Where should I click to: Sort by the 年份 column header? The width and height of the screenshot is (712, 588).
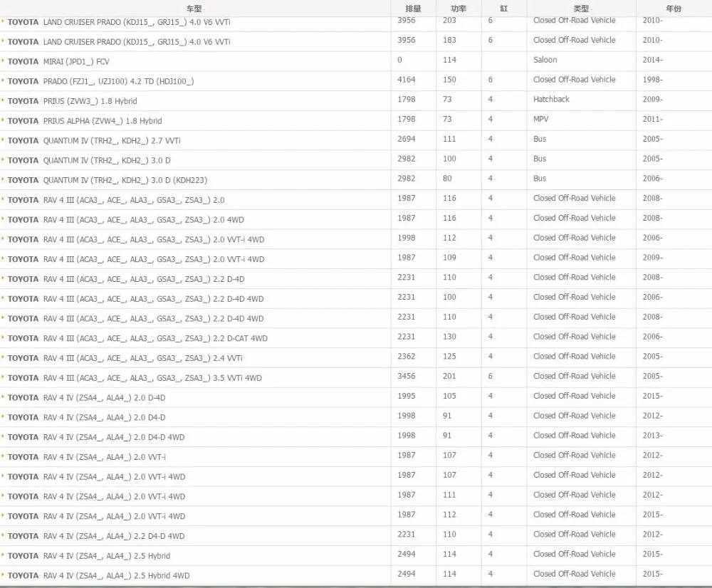coord(674,9)
